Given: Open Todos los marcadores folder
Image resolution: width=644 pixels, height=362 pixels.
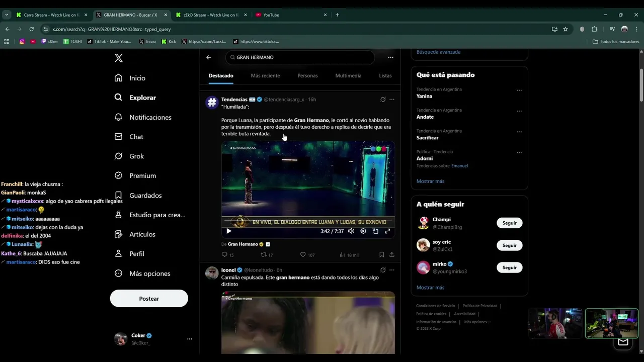Looking at the screenshot, I should [x=616, y=42].
